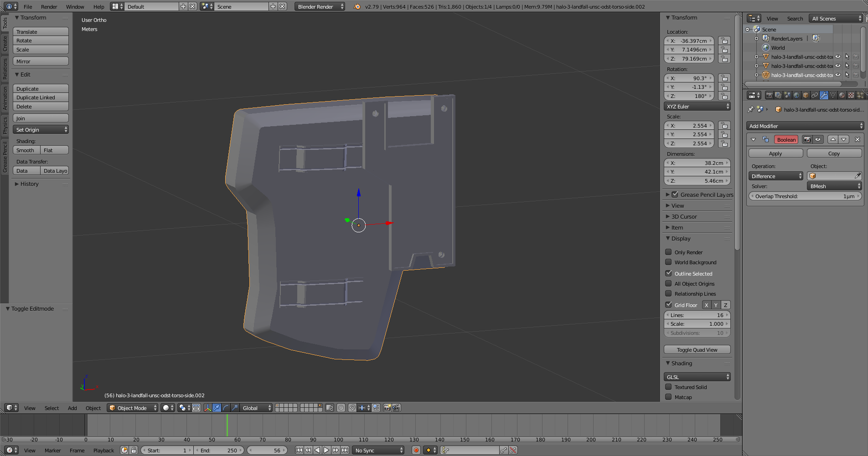The image size is (868, 456).
Task: Open the 3D viewport Select menu
Action: pos(52,408)
